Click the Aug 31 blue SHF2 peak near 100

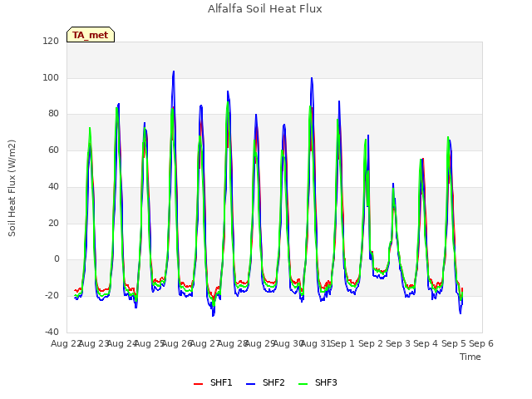click(x=312, y=78)
